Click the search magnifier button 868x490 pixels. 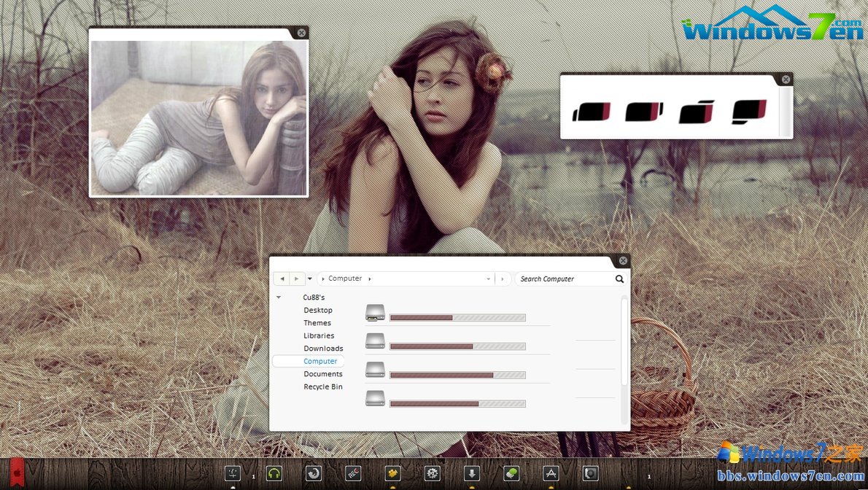[x=619, y=279]
